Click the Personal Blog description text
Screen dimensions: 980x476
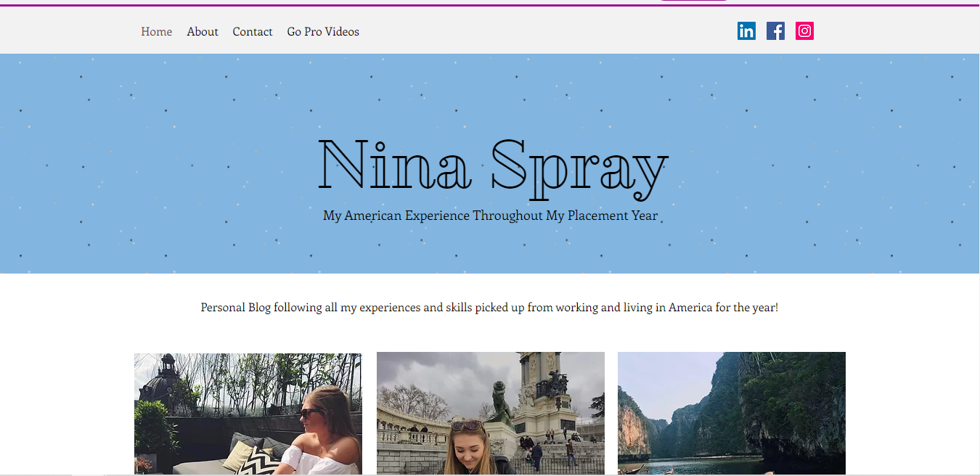coord(489,307)
